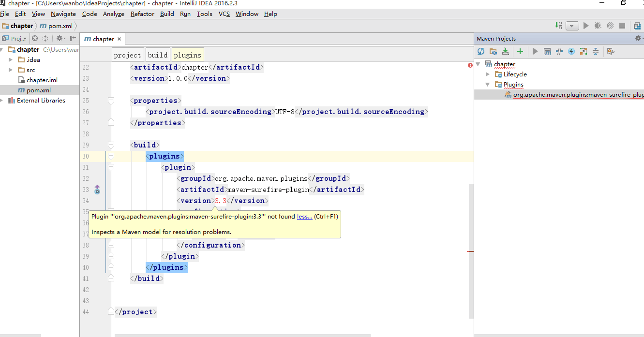Open the Edit menu

point(20,14)
